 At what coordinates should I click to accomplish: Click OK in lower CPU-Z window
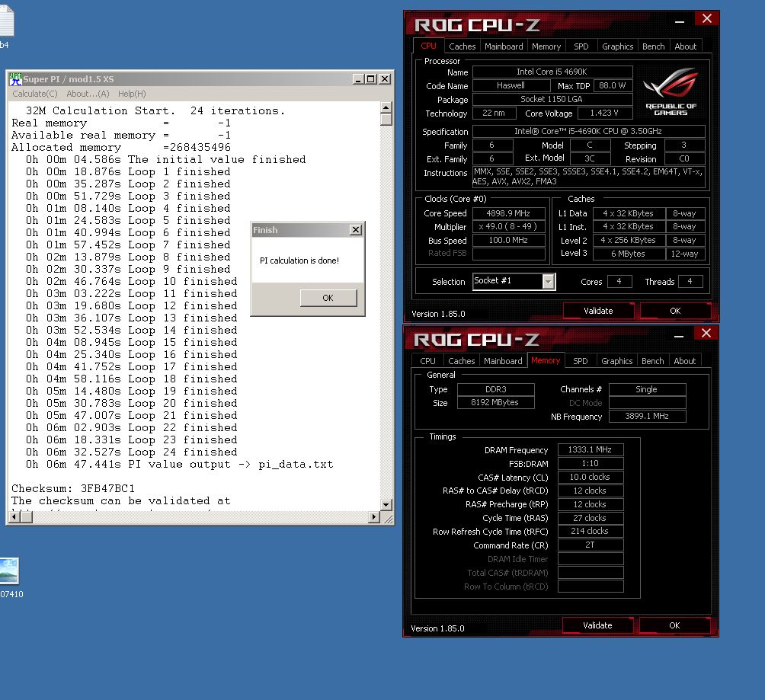[674, 625]
